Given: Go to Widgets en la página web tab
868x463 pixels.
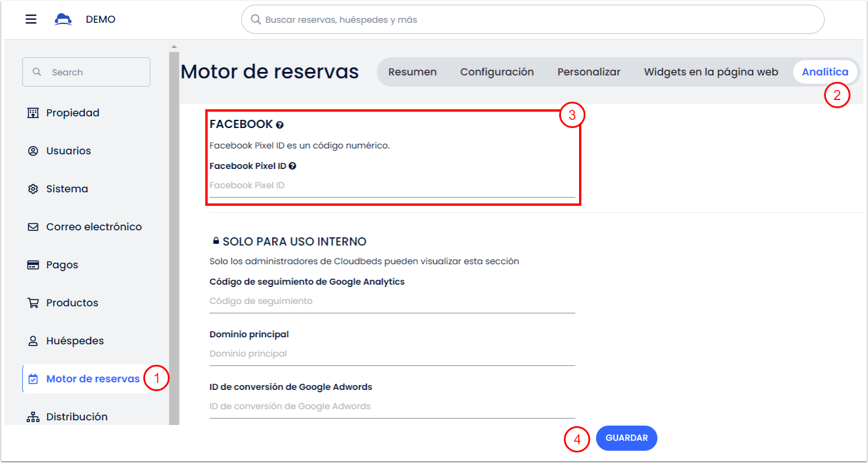Looking at the screenshot, I should coord(711,72).
